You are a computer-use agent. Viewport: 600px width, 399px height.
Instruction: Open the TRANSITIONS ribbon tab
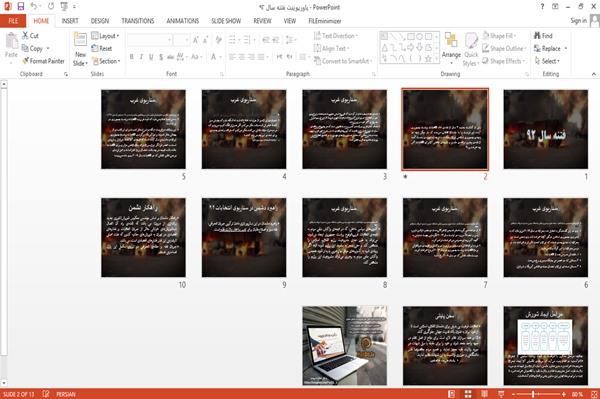coord(138,21)
